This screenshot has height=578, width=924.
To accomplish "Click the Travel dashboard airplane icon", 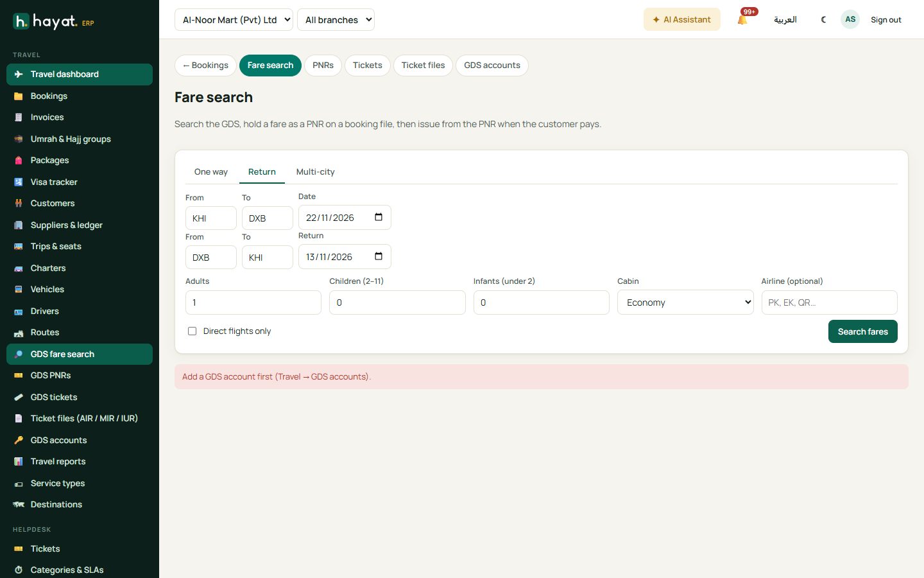I will click(x=19, y=74).
